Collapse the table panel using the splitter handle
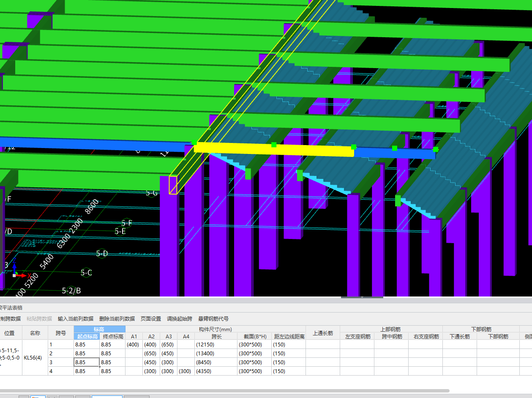 click(x=362, y=297)
